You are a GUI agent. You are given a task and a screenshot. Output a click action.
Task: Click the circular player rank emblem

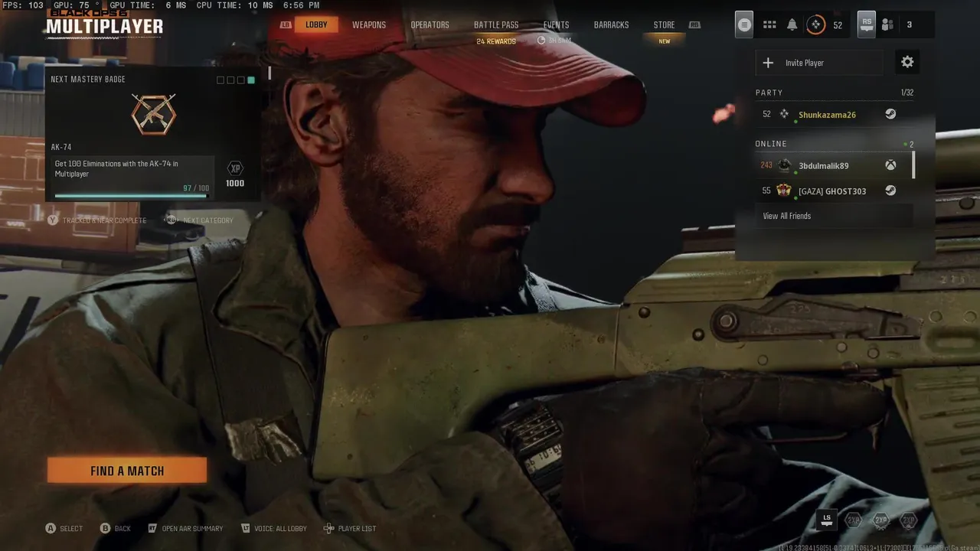coord(816,24)
